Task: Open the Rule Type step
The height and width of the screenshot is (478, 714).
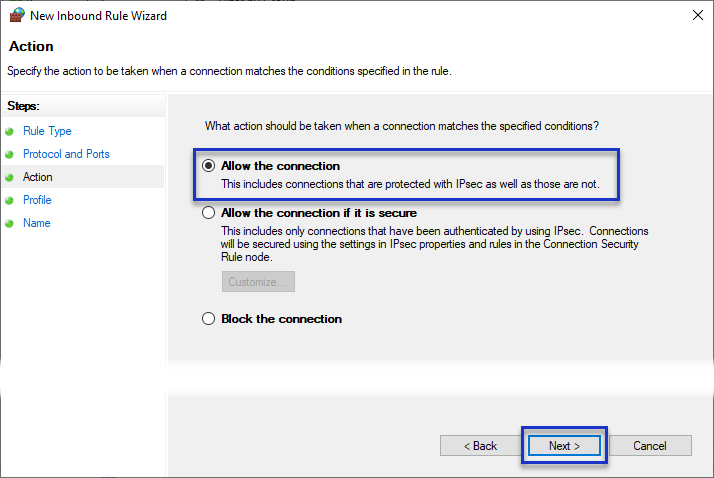Action: [x=47, y=131]
